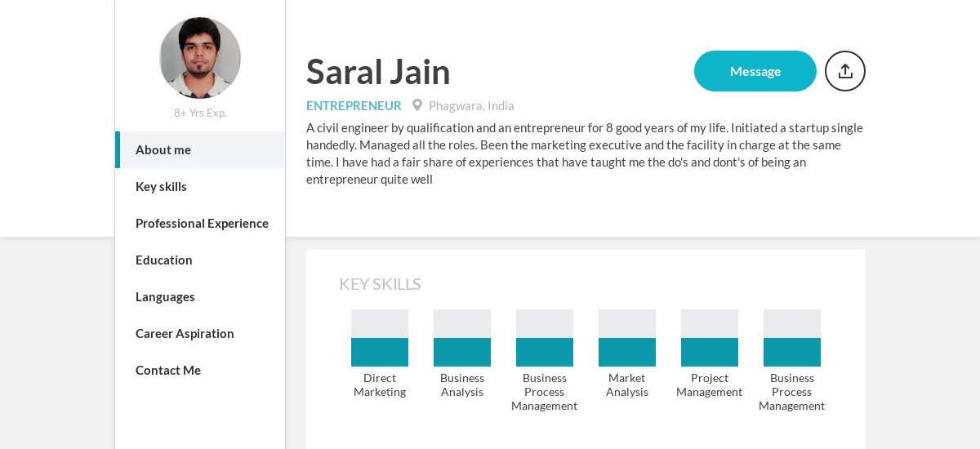Go to Key skills section
This screenshot has height=449, width=980.
[x=200, y=186]
